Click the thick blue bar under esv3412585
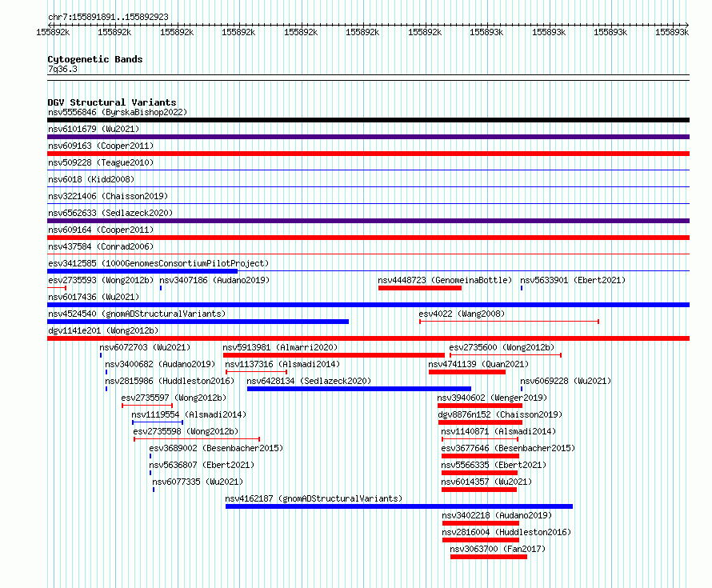Screen dimensions: 712x588 pyautogui.click(x=142, y=271)
